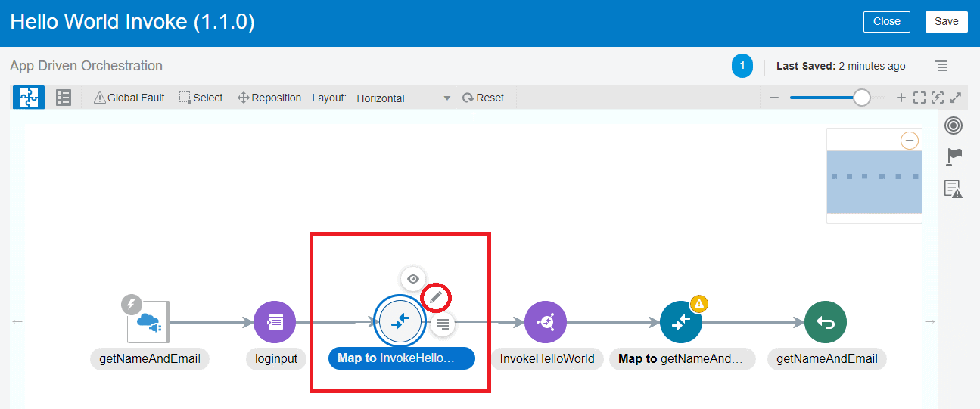Click the Map to getNameAnd… label

pos(683,359)
